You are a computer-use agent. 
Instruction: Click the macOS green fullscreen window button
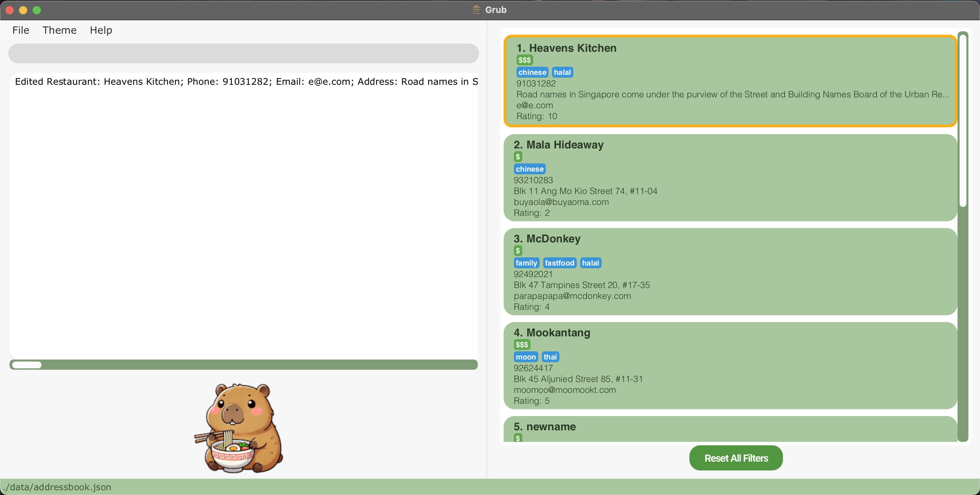click(37, 10)
